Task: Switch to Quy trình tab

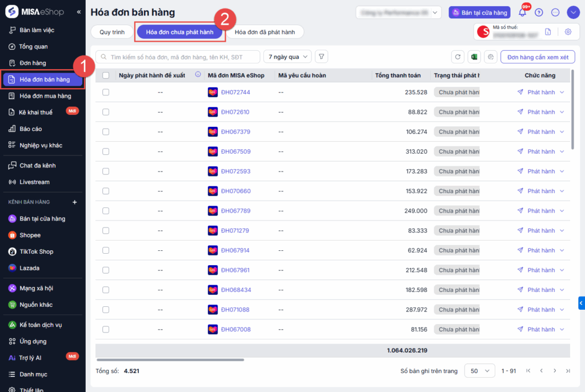Action: (x=112, y=32)
